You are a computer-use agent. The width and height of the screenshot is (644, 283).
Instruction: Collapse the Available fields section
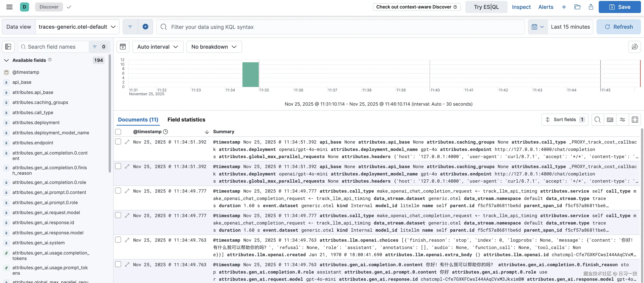point(6,60)
